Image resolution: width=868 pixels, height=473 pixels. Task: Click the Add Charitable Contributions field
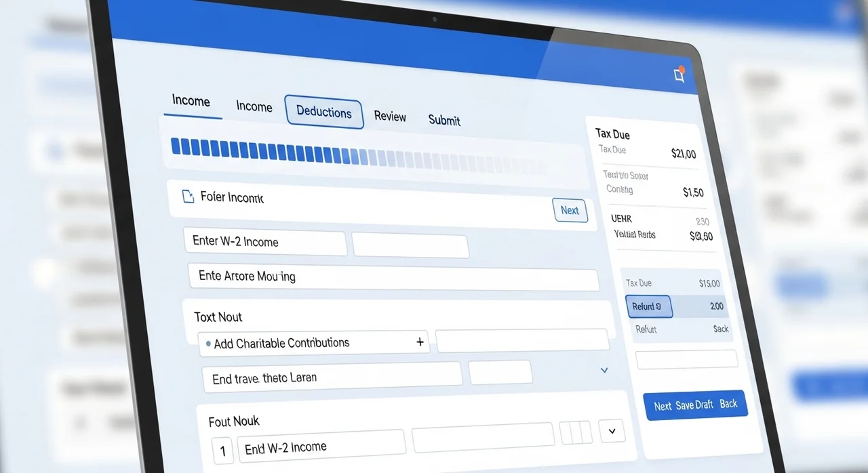(315, 343)
